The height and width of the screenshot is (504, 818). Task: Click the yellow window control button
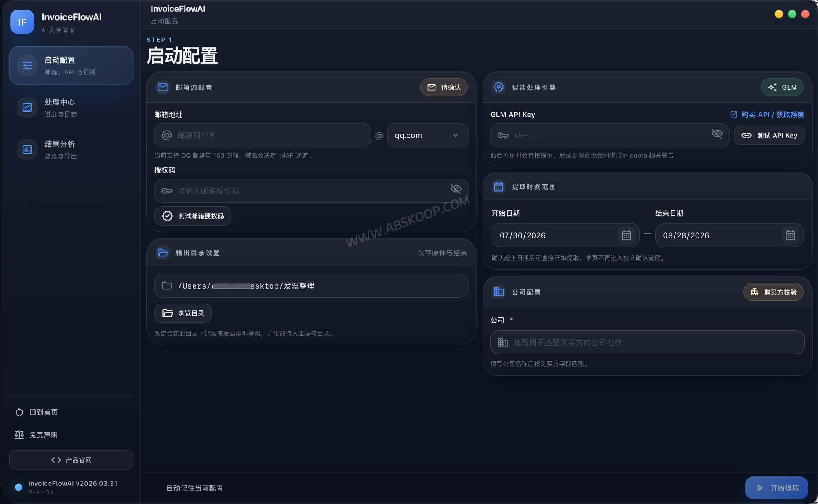point(779,14)
